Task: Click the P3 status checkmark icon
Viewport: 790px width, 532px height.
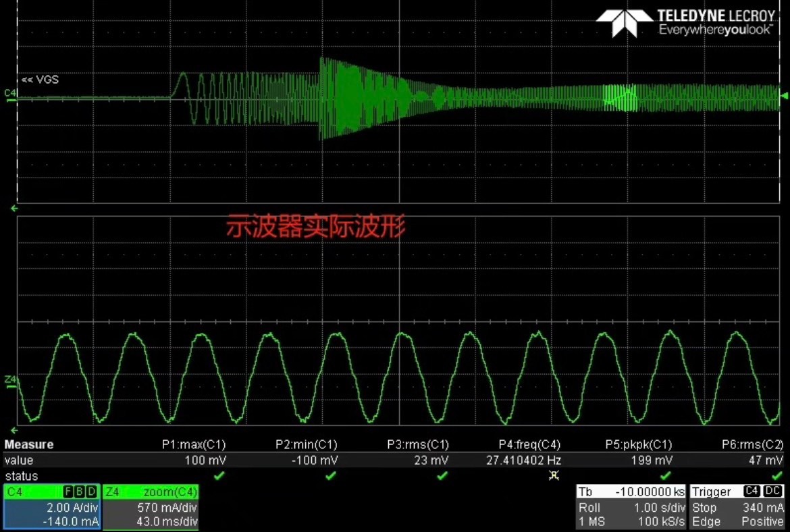Action: click(x=442, y=475)
